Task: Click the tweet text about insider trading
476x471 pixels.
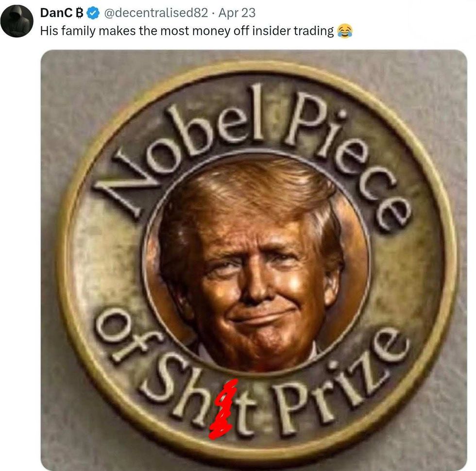Action: [x=187, y=31]
